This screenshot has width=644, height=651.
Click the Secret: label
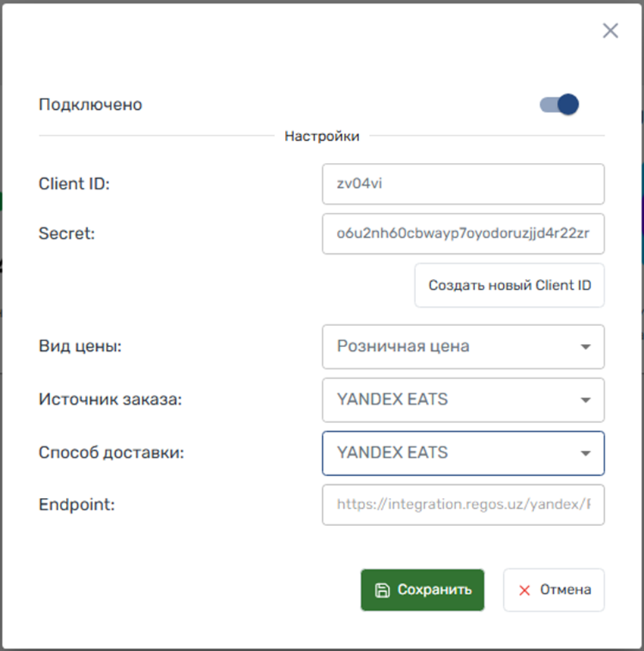(x=67, y=233)
